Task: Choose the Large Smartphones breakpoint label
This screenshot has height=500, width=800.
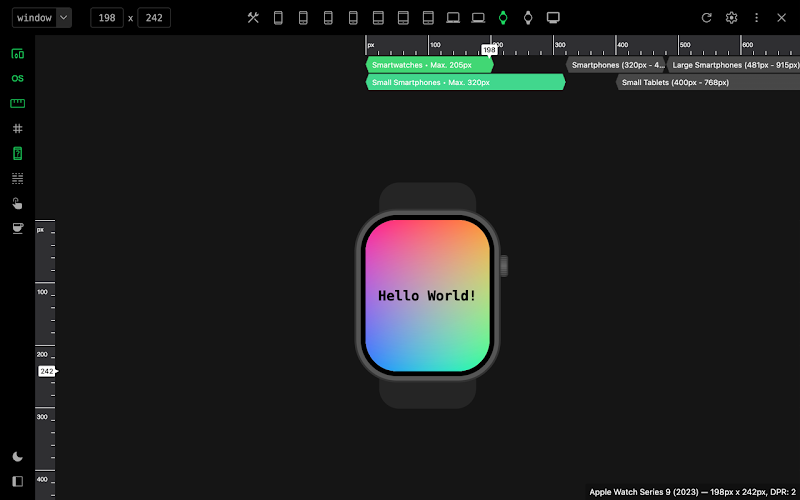Action: pos(734,65)
